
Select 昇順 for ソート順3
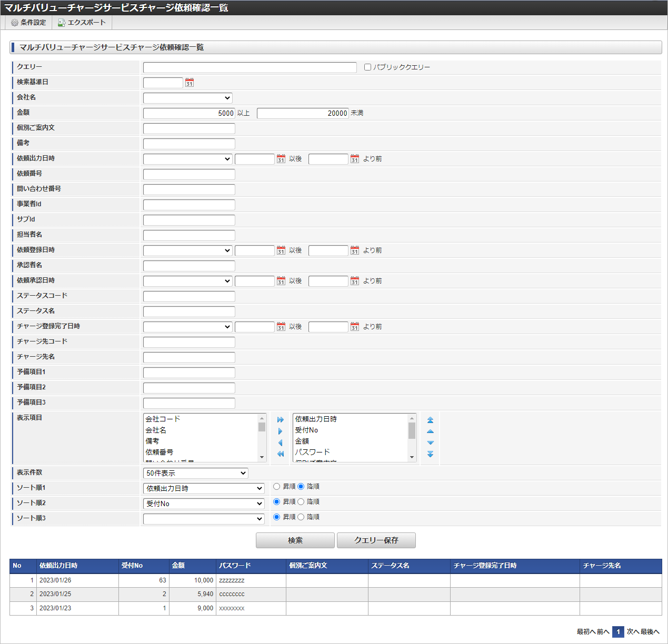(276, 517)
